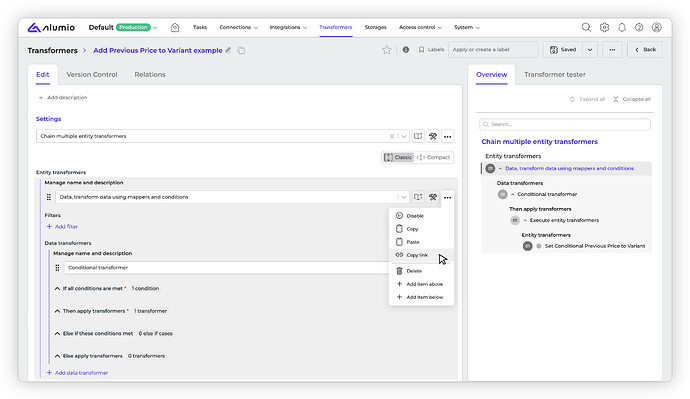690x399 pixels.
Task: Open the Integrations menu dropdown
Action: pos(288,27)
